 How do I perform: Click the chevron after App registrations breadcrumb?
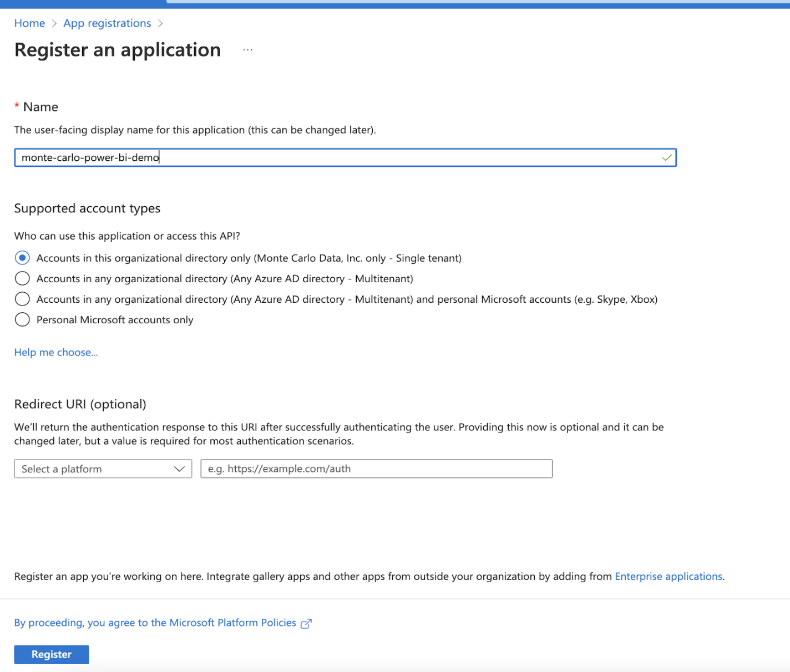160,23
